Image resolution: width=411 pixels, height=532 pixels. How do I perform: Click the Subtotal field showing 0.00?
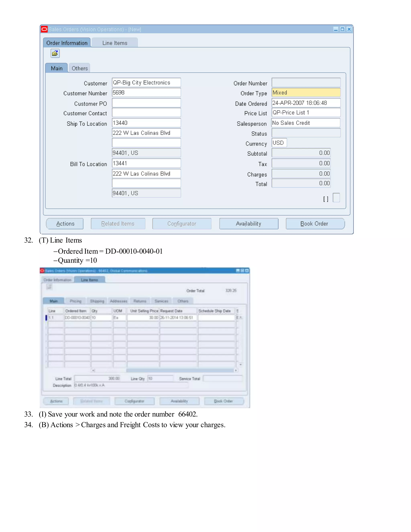point(301,153)
